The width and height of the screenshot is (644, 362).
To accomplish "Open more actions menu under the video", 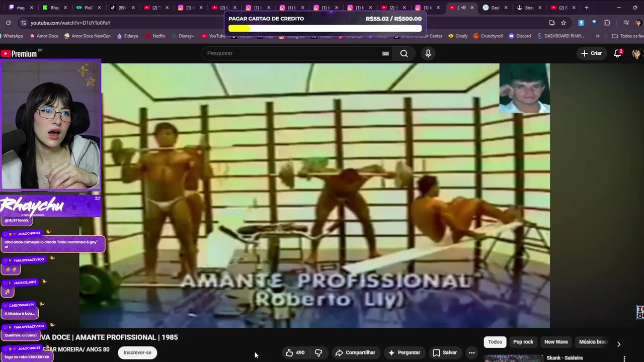I will click(x=471, y=352).
